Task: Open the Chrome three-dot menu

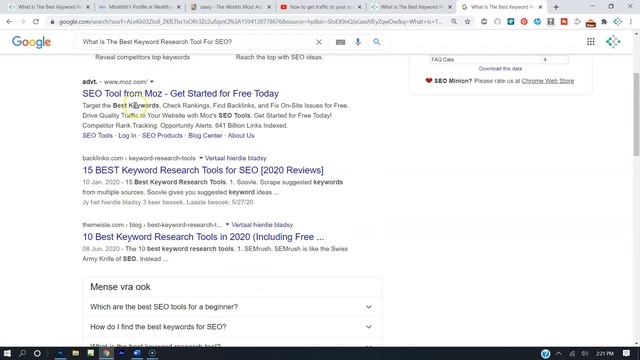Action: (x=631, y=22)
